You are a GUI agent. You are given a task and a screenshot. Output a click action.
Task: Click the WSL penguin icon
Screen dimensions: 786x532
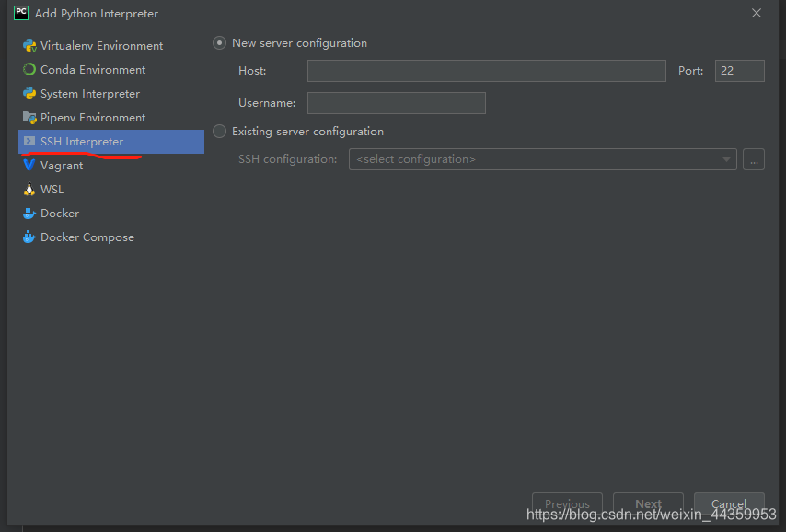click(x=29, y=189)
